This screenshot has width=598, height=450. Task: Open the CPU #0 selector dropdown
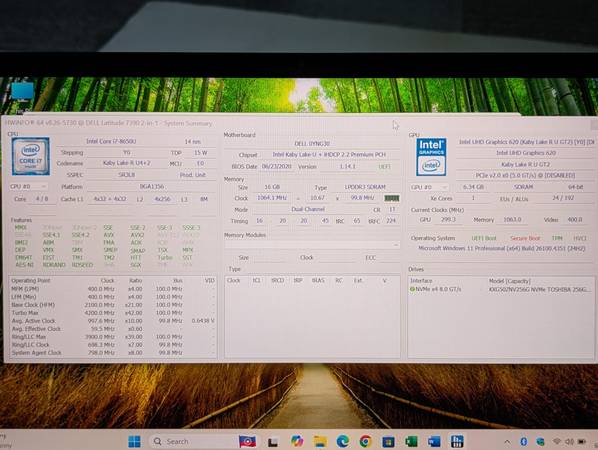[29, 186]
